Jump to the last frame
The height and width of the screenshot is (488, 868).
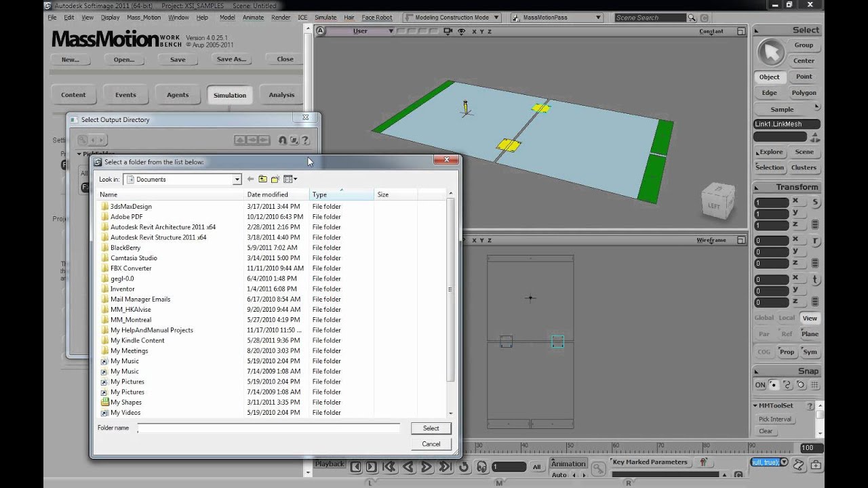[x=445, y=466]
